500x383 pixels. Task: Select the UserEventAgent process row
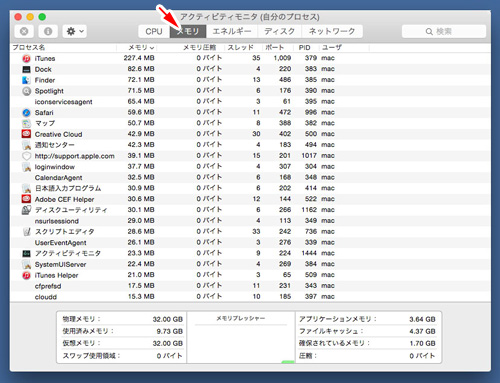[250, 243]
